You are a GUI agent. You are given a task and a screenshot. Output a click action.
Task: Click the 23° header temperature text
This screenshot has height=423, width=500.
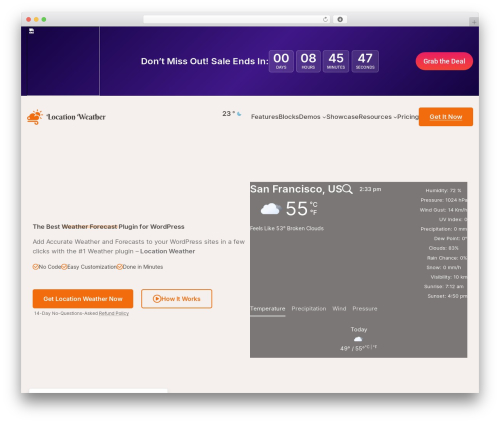229,114
